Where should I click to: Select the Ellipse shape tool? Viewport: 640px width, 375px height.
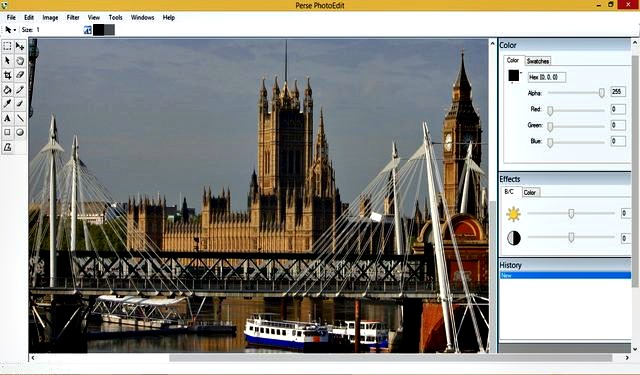(20, 133)
